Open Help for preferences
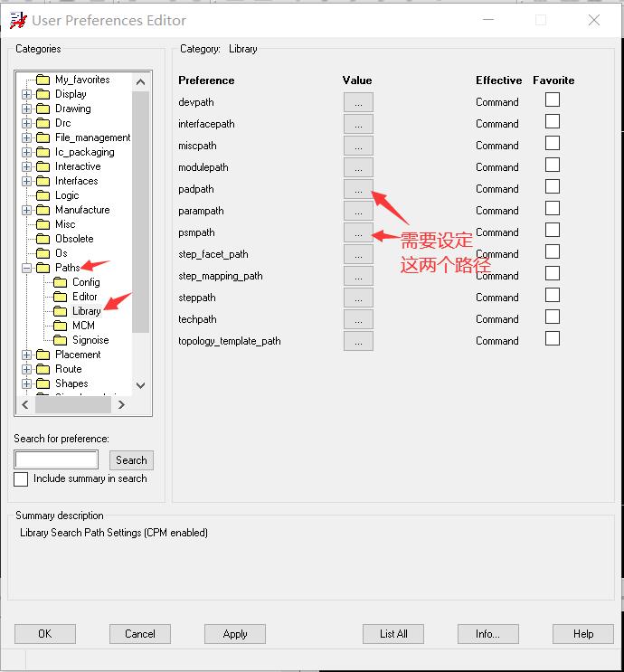Screen dimensions: 624x672 [x=583, y=634]
